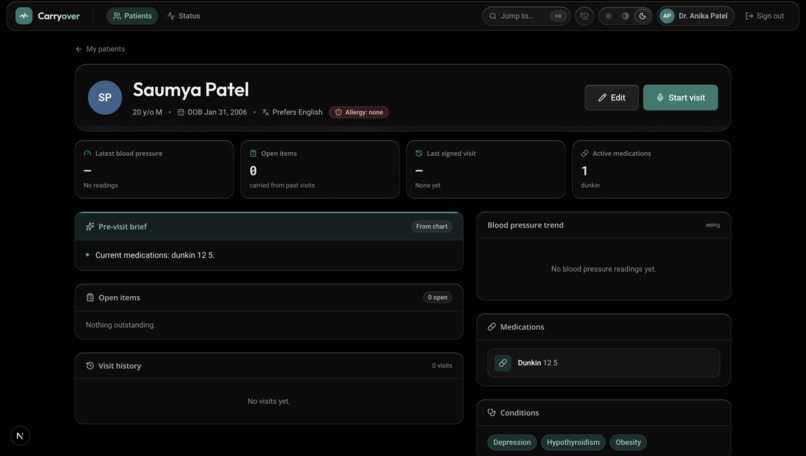Click the search magnifier icon
Screen dimensions: 806x456
point(493,16)
